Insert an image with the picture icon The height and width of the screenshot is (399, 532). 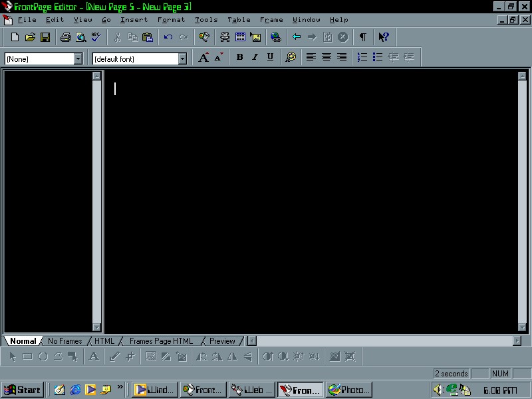click(x=255, y=37)
